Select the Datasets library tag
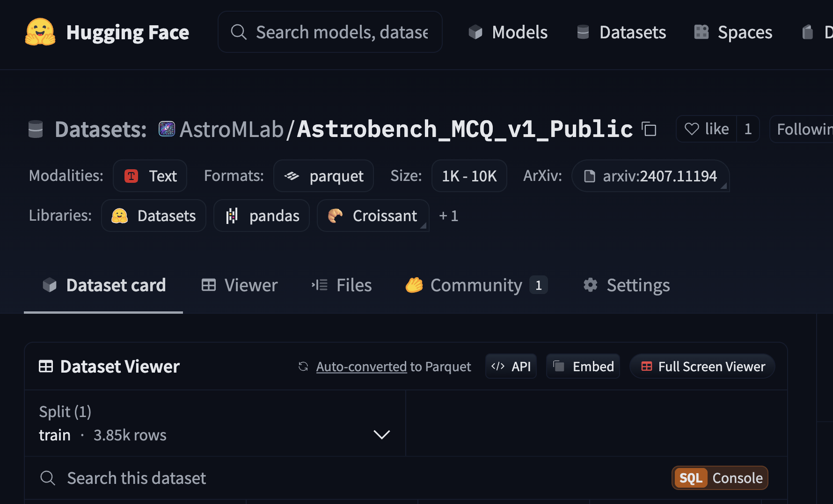Image resolution: width=833 pixels, height=504 pixels. (153, 216)
